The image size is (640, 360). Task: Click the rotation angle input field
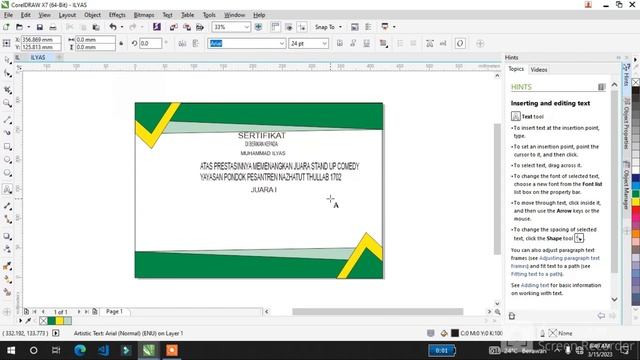tap(151, 43)
